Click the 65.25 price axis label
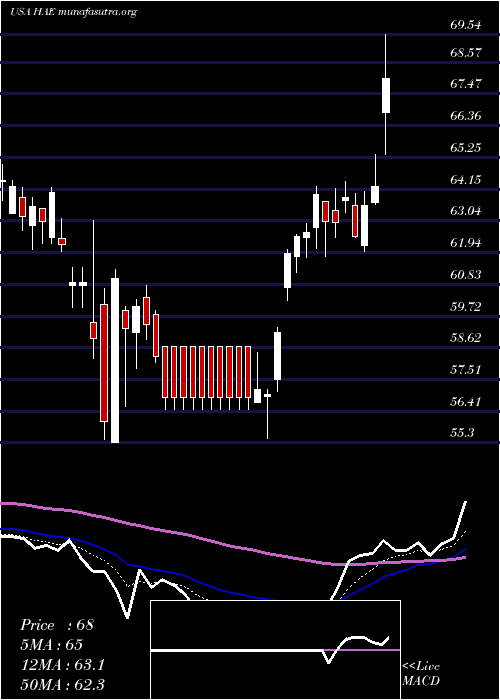Viewport: 500px width, 700px height. (x=466, y=148)
